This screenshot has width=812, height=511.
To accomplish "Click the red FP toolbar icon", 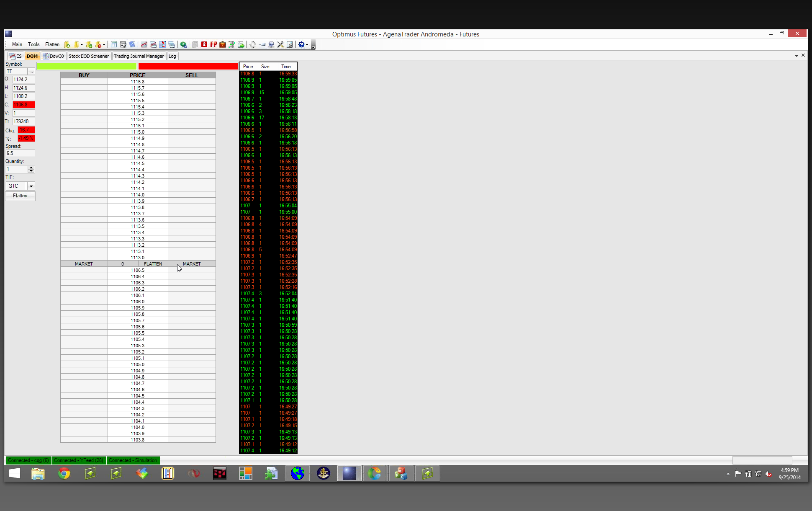I will click(x=213, y=44).
